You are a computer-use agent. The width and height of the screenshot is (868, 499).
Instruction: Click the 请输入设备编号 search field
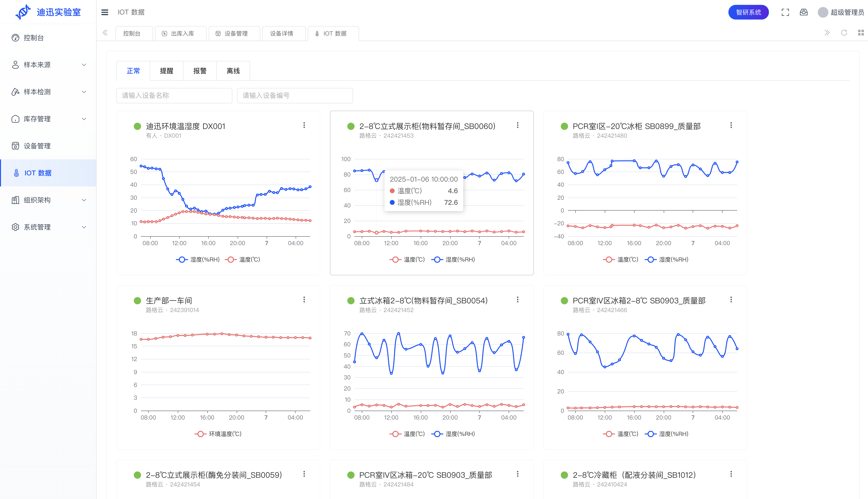[x=295, y=96]
